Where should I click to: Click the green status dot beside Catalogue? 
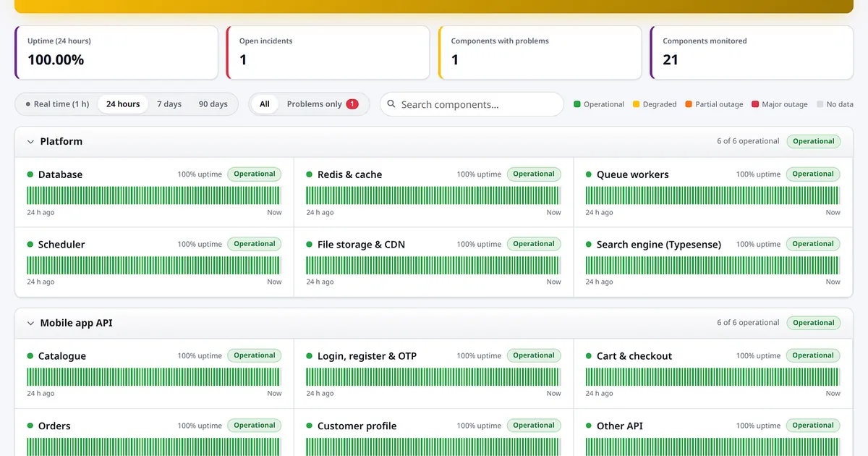point(30,356)
